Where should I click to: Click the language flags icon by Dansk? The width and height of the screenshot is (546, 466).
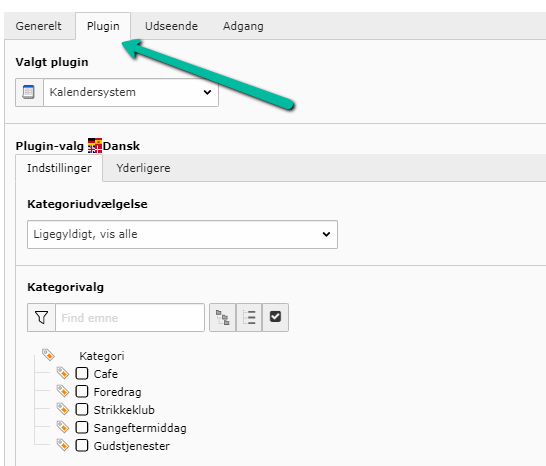[x=95, y=146]
